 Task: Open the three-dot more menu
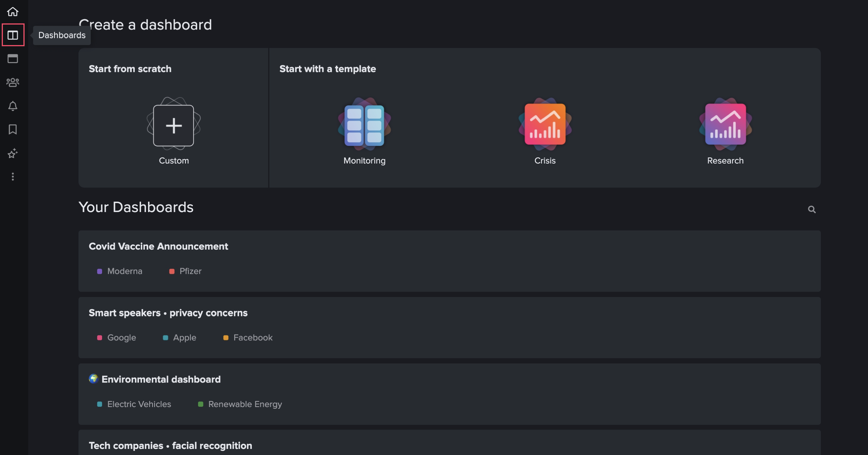point(13,177)
